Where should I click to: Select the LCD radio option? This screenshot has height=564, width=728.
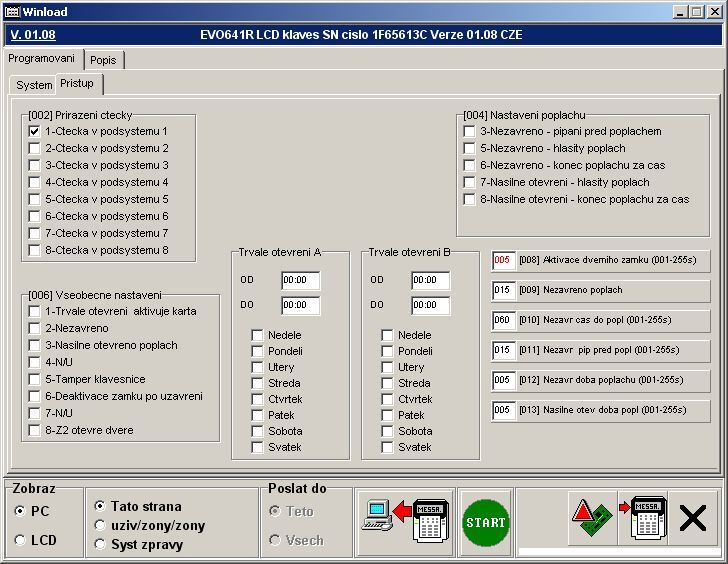point(20,540)
